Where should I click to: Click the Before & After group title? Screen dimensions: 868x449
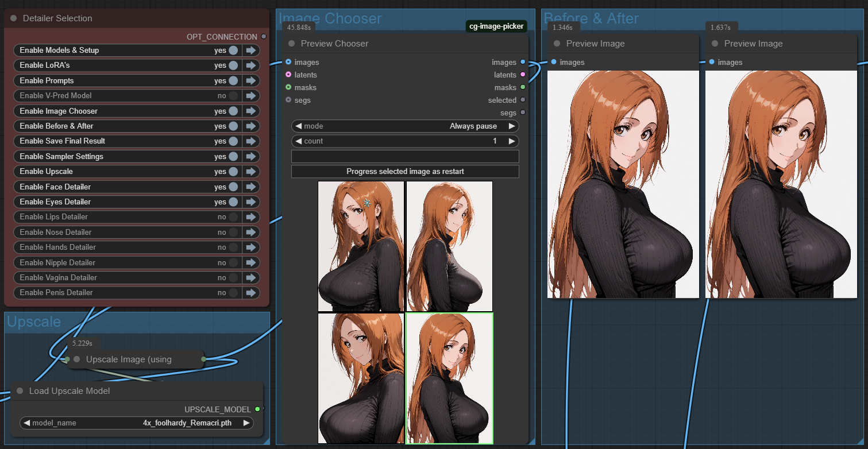pyautogui.click(x=591, y=18)
